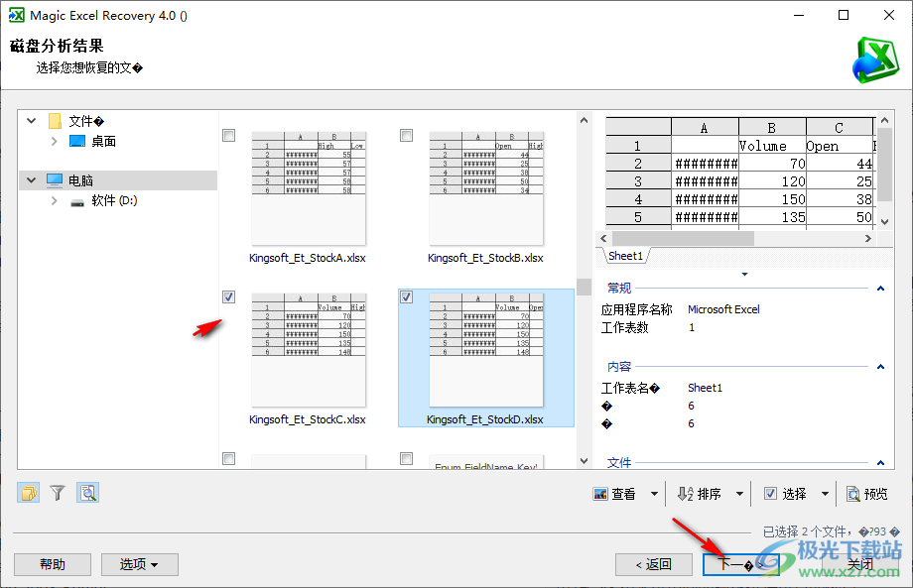Click the Excel logo in the header
Viewport: 913px width, 588px height.
(x=873, y=59)
